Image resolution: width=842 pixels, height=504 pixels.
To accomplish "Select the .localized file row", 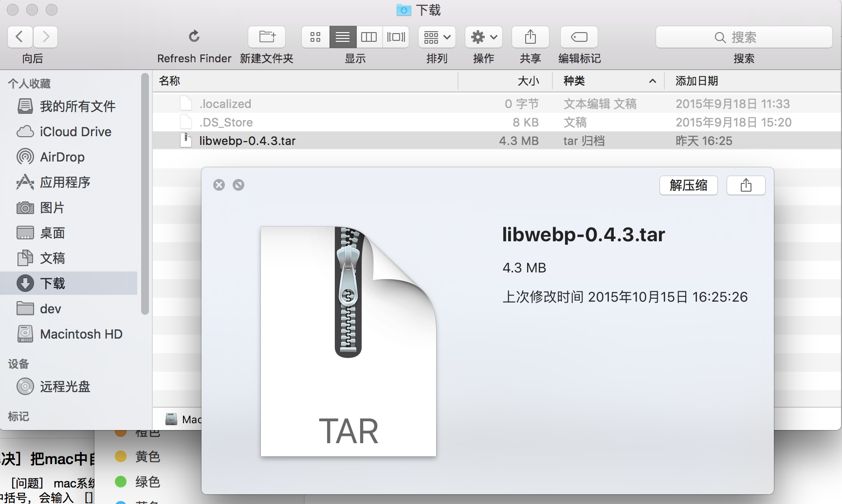I will (x=496, y=104).
